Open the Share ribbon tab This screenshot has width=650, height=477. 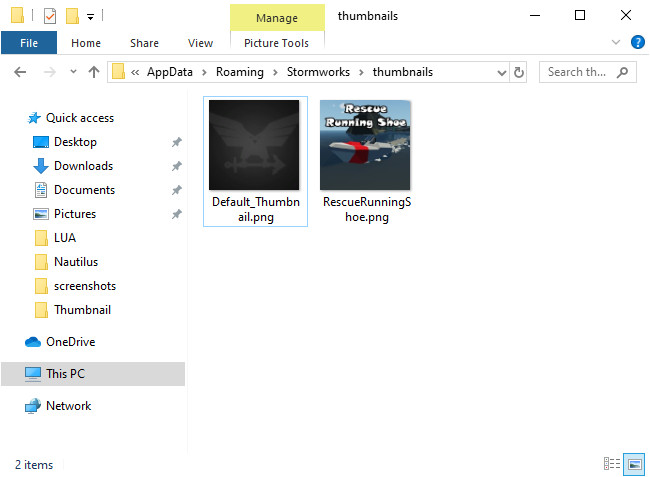click(x=144, y=43)
